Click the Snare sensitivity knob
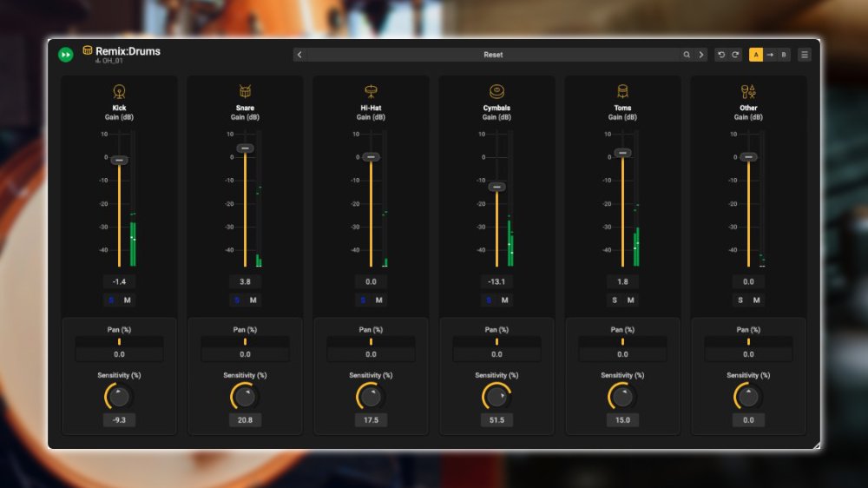 [244, 397]
